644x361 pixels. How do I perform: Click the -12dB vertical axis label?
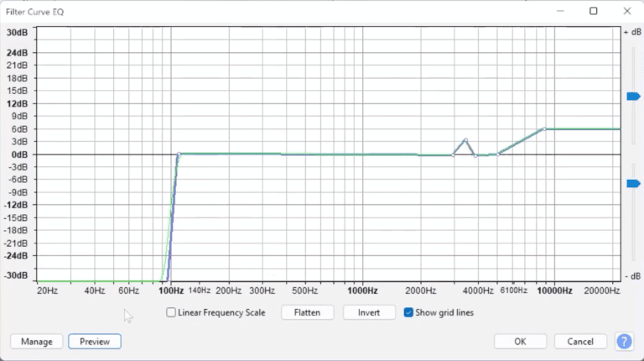16,205
